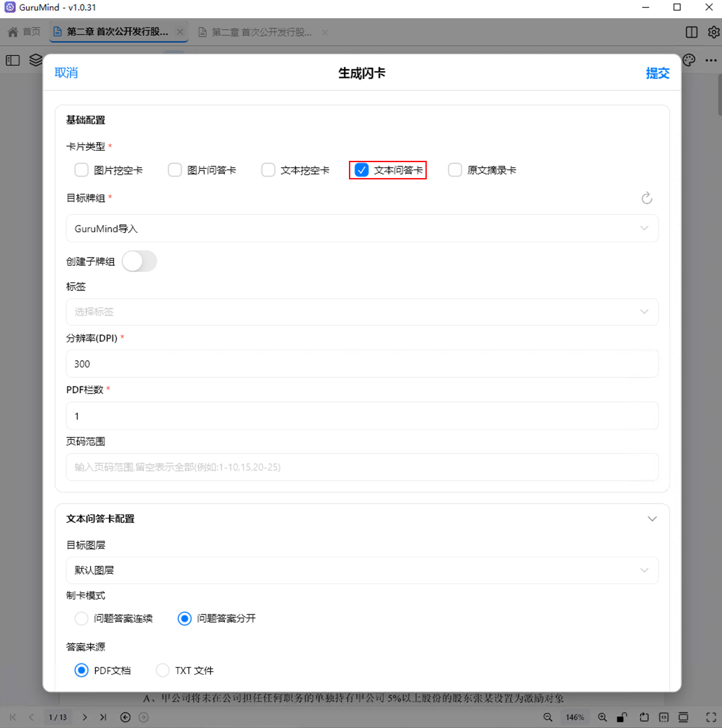Switch to the second 第二章 document tab

point(262,33)
